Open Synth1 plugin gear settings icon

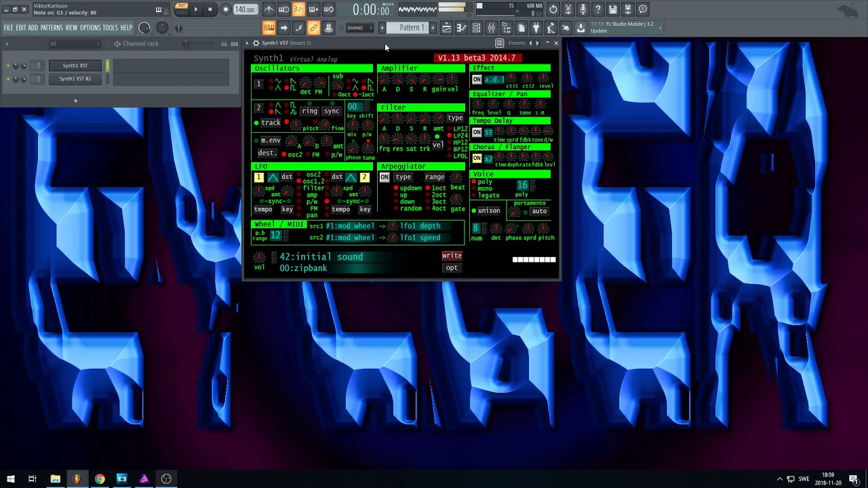click(256, 43)
